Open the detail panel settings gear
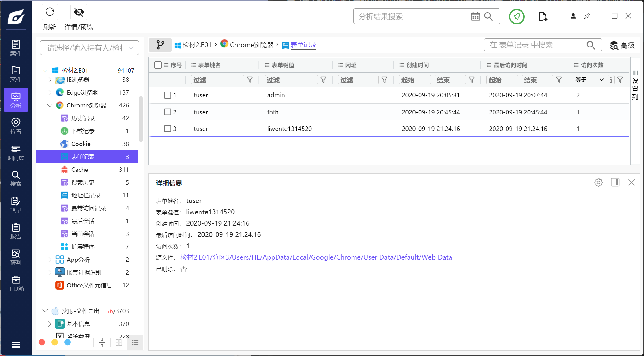This screenshot has height=356, width=644. (598, 182)
